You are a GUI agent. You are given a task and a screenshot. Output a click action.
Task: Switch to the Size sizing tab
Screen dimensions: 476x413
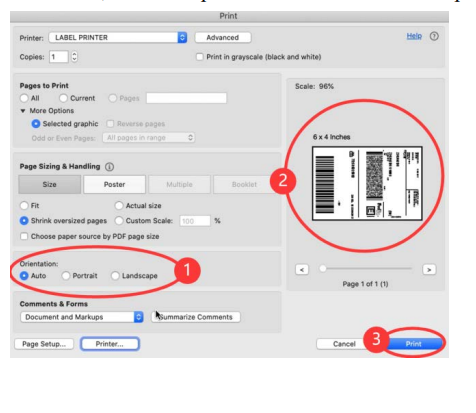[50, 184]
